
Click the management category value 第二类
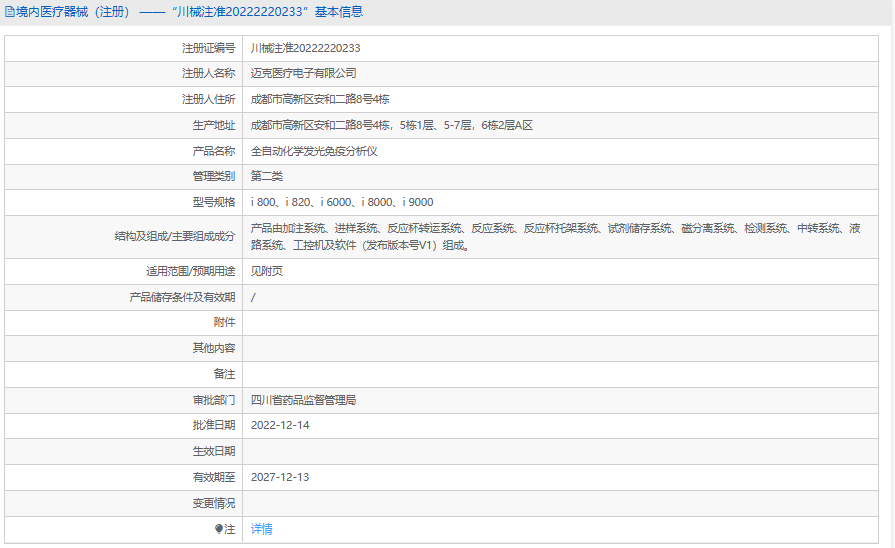click(267, 176)
